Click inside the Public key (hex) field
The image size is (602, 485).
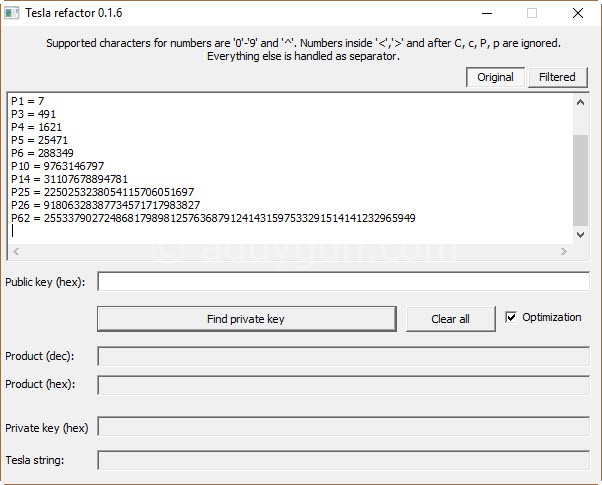(344, 281)
